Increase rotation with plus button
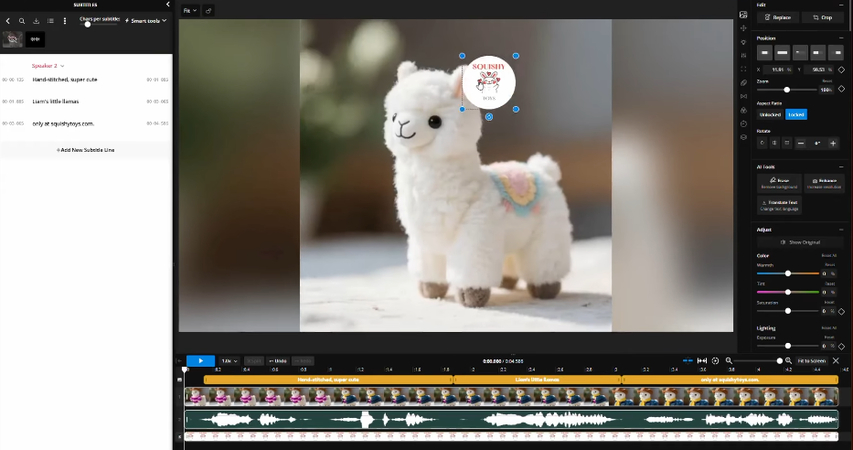Viewport: 853px width, 450px height. click(x=833, y=143)
